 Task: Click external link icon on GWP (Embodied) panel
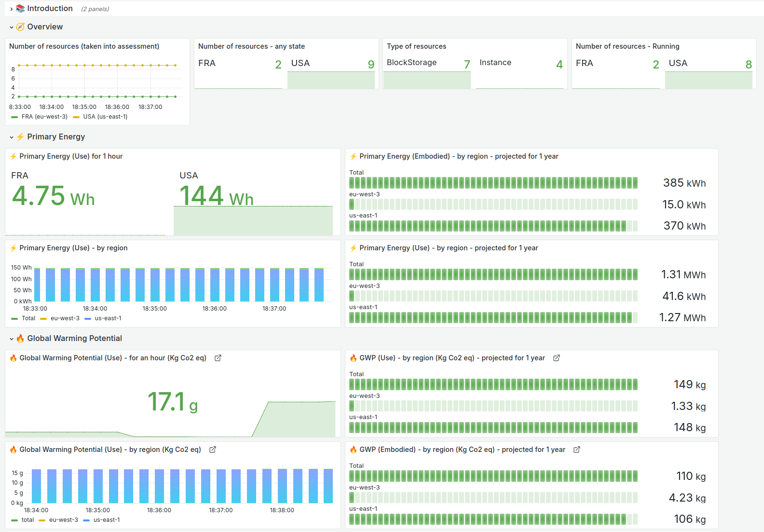click(577, 450)
